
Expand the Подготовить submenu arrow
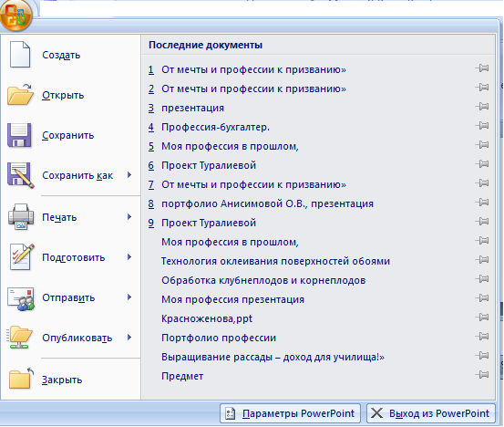tap(129, 257)
